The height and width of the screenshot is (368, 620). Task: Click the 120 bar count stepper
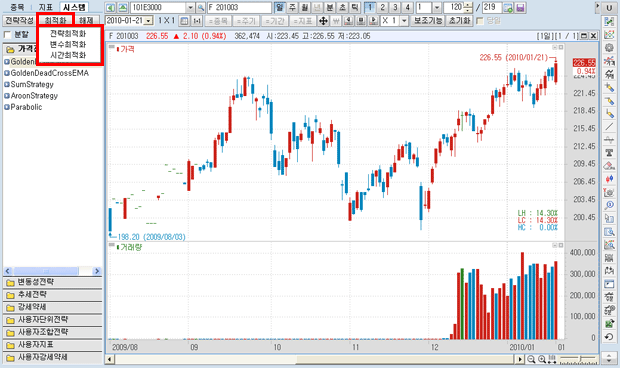click(469, 8)
